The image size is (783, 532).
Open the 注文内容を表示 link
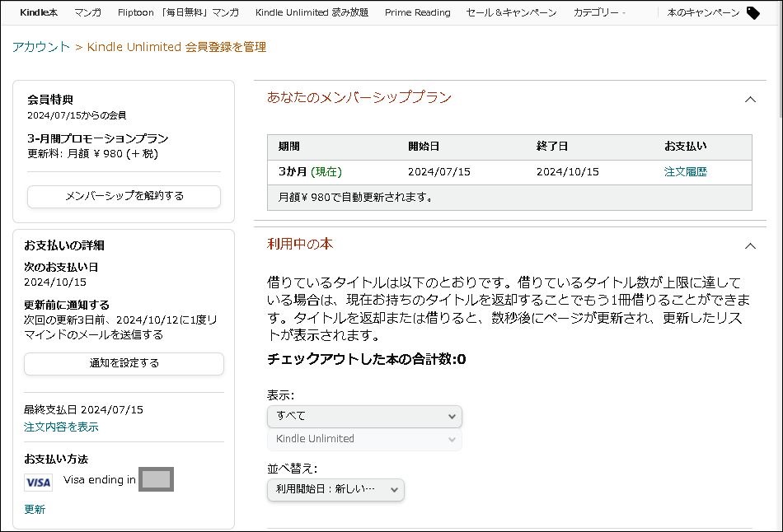click(61, 427)
